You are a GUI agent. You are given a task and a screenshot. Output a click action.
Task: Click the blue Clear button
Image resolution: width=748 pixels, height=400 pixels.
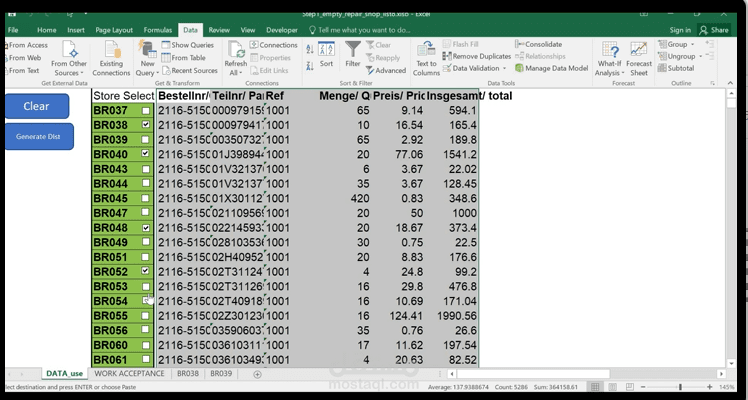point(37,106)
